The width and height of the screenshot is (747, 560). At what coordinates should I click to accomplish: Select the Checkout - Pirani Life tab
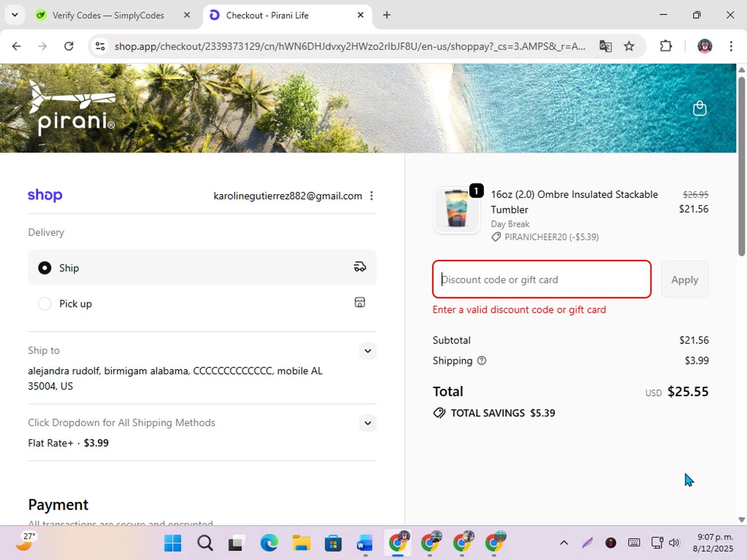pyautogui.click(x=267, y=15)
